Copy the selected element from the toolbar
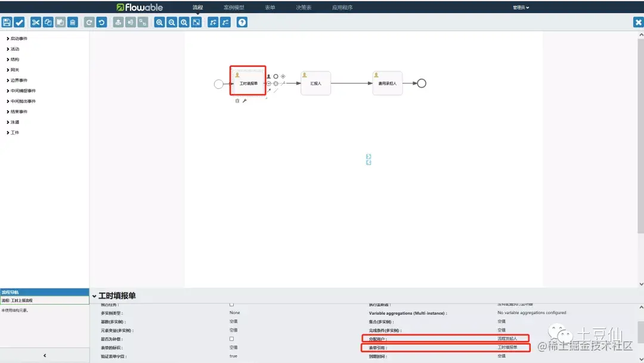This screenshot has width=644, height=363. click(48, 22)
